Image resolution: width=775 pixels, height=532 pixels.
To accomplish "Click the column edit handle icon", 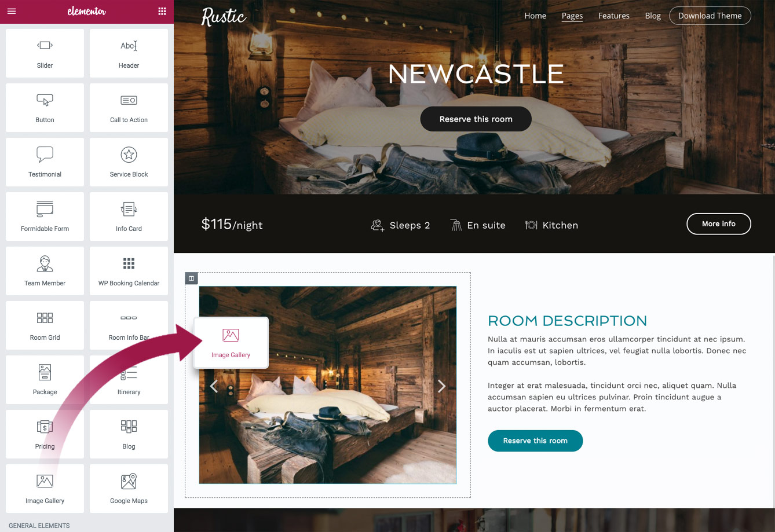I will (191, 278).
